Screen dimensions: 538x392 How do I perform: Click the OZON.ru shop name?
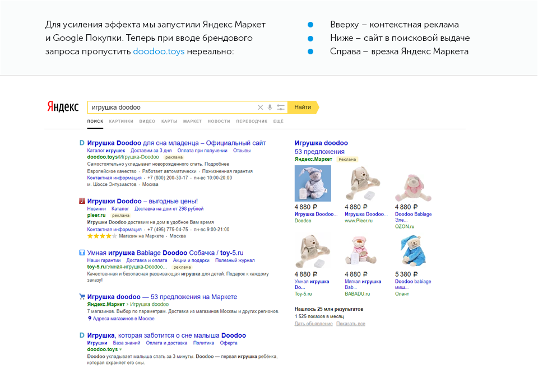405,227
